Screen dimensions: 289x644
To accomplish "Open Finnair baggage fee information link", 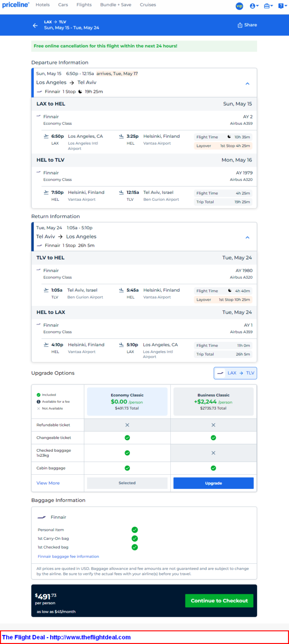I will pyautogui.click(x=68, y=556).
